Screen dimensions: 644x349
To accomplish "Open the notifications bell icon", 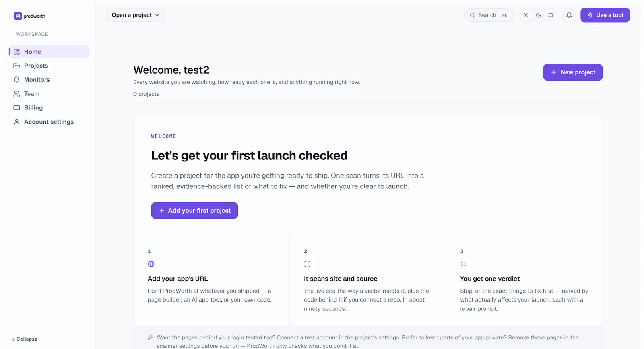I will click(x=569, y=15).
